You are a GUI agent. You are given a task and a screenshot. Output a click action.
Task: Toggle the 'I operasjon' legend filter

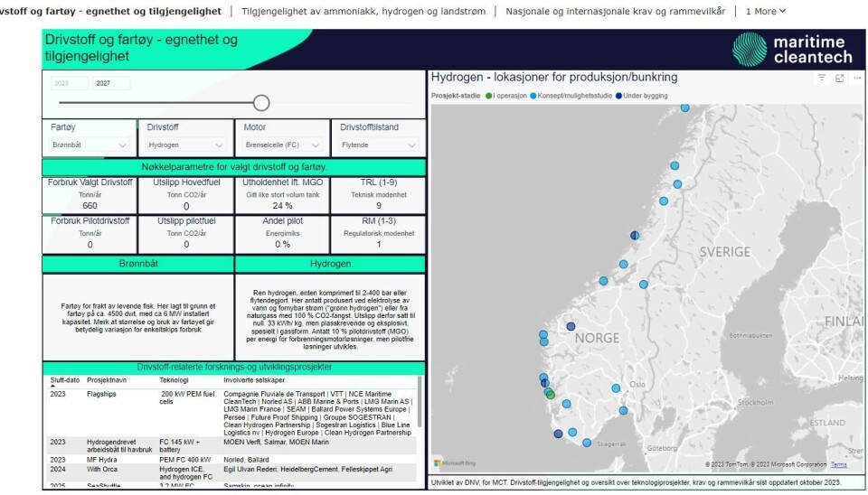(x=511, y=95)
